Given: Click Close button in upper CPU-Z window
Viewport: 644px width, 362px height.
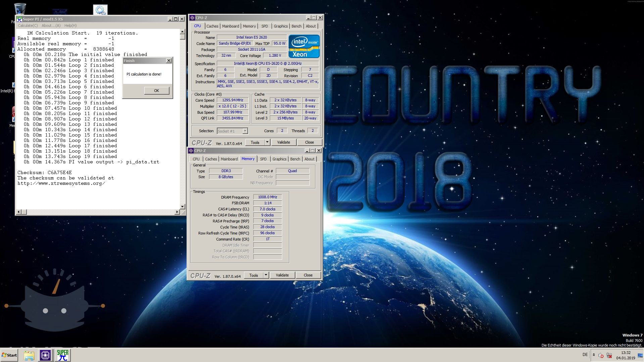Looking at the screenshot, I should pos(309,143).
